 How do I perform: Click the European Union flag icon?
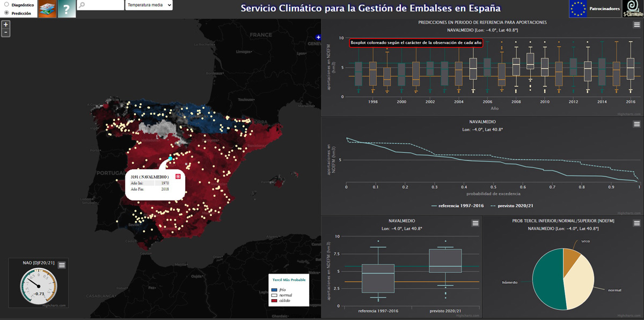tap(578, 9)
